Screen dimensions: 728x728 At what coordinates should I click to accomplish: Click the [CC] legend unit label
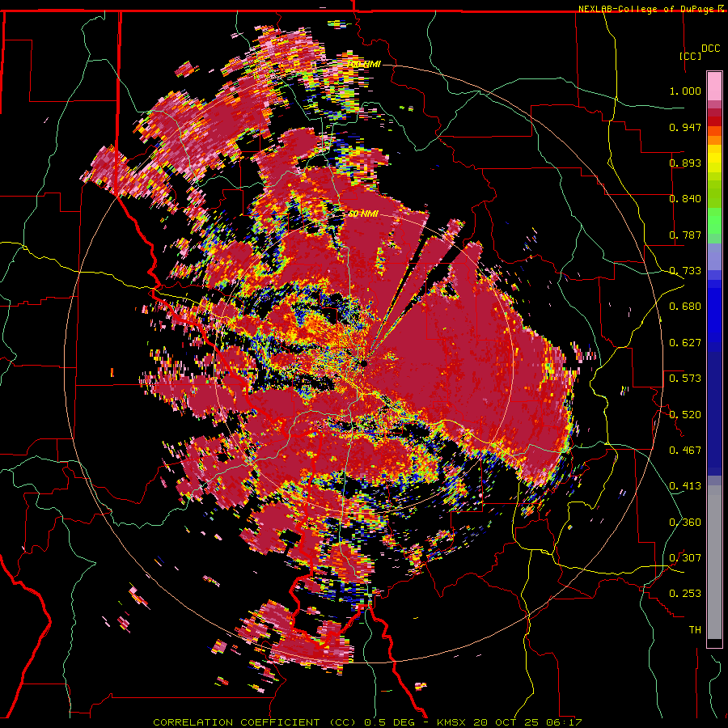tap(691, 56)
